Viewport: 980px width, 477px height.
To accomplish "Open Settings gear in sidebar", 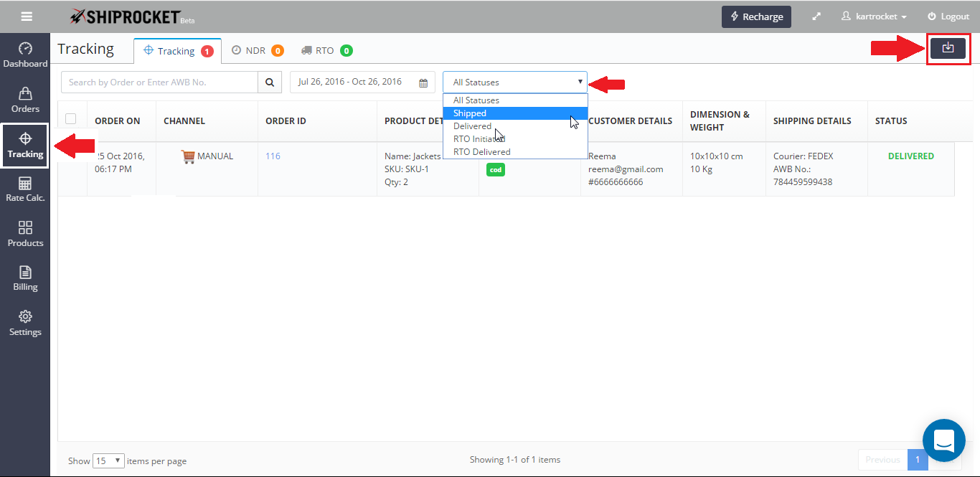I will click(x=25, y=323).
